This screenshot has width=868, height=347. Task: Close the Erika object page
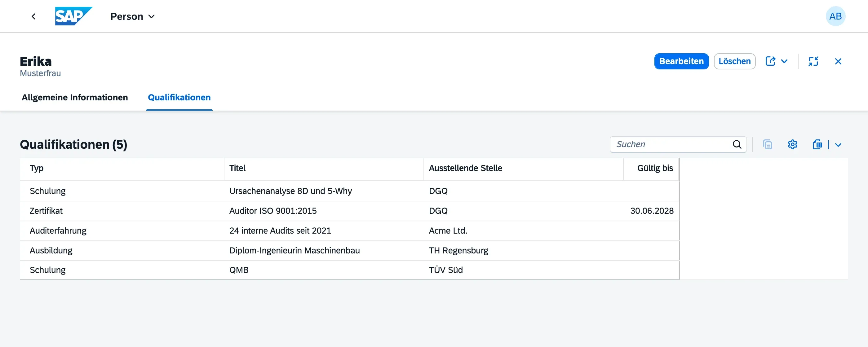click(x=838, y=61)
